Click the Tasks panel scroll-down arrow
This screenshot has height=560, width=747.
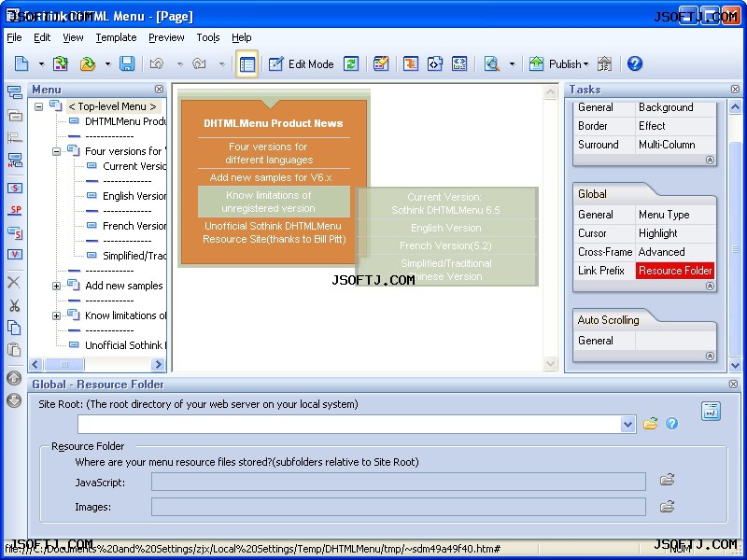pyautogui.click(x=735, y=366)
